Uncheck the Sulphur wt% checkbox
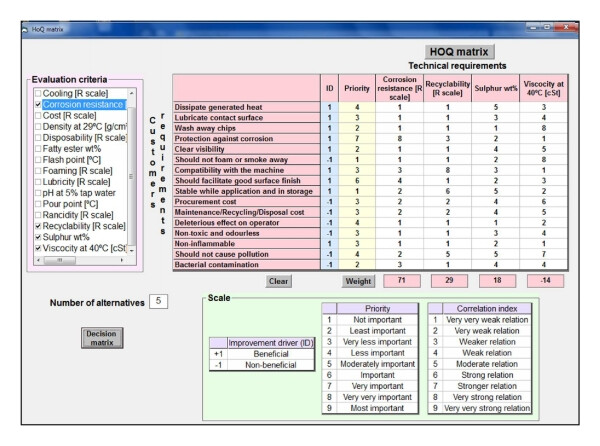The width and height of the screenshot is (600, 446). (38, 237)
